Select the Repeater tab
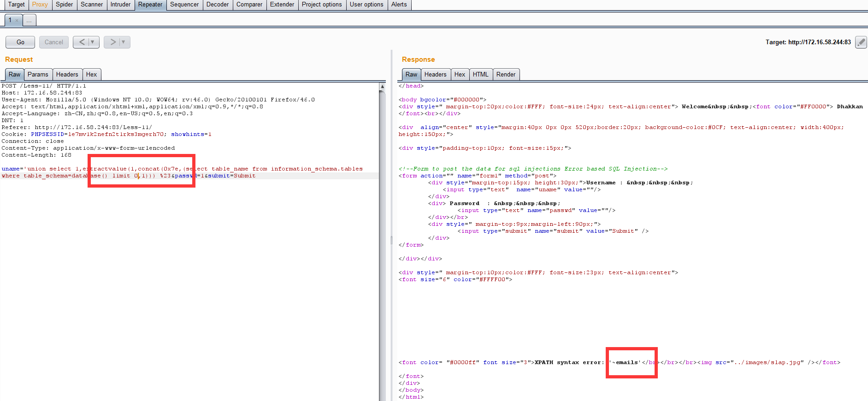 pos(150,5)
